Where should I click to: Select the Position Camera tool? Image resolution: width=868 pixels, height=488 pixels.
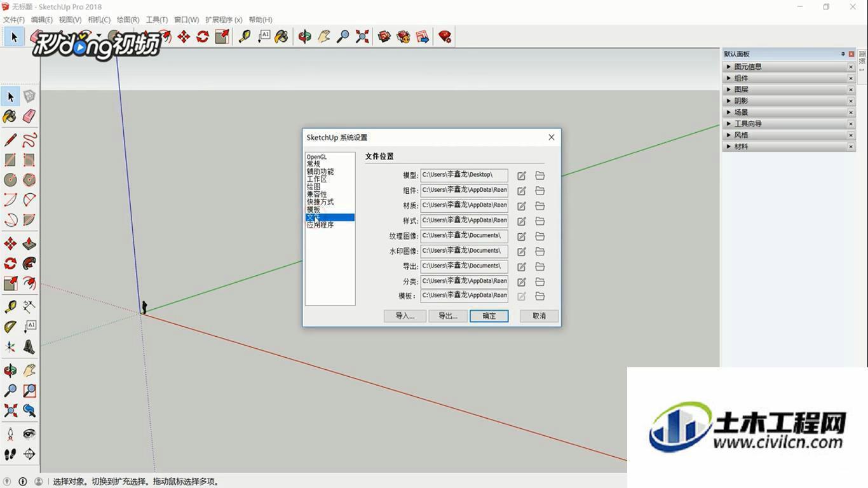(x=10, y=434)
